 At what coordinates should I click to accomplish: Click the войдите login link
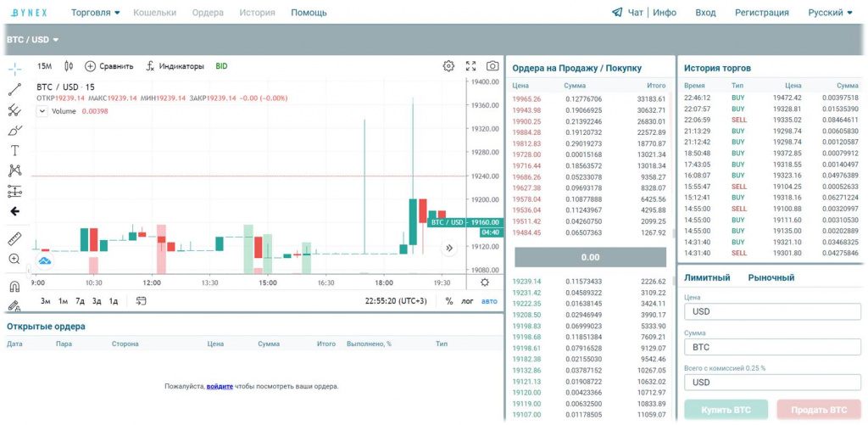click(x=220, y=387)
